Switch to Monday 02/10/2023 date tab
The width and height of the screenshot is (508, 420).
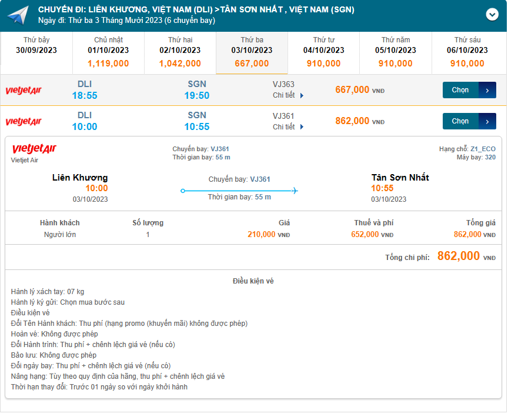[180, 52]
